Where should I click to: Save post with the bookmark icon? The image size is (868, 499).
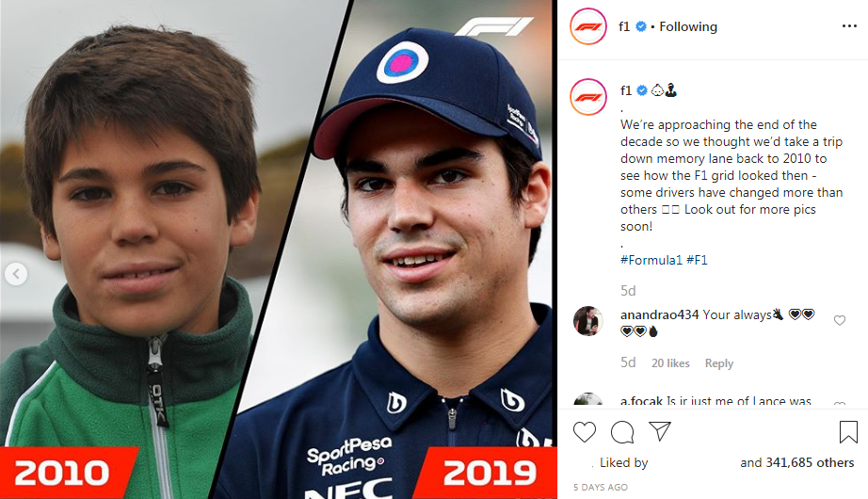848,432
